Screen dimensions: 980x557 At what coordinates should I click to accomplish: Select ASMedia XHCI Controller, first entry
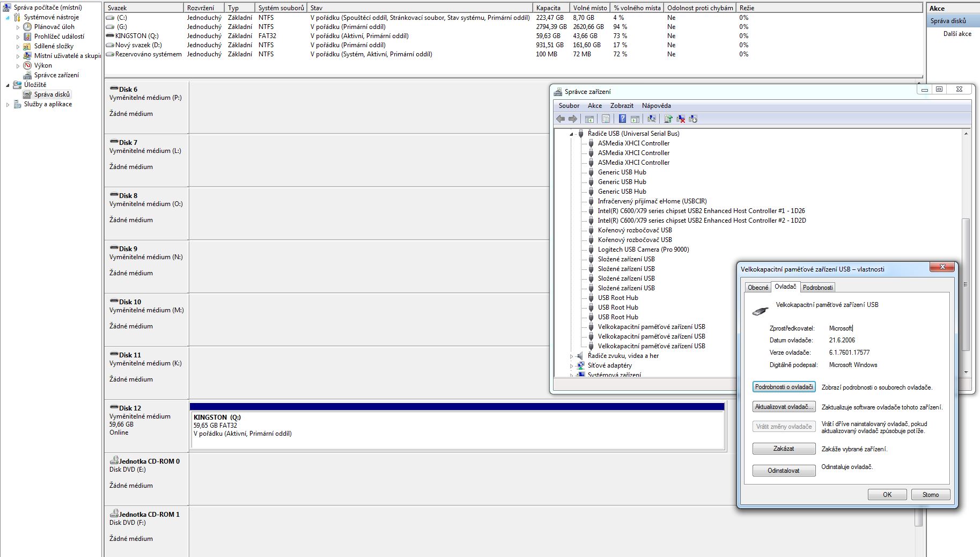click(633, 143)
